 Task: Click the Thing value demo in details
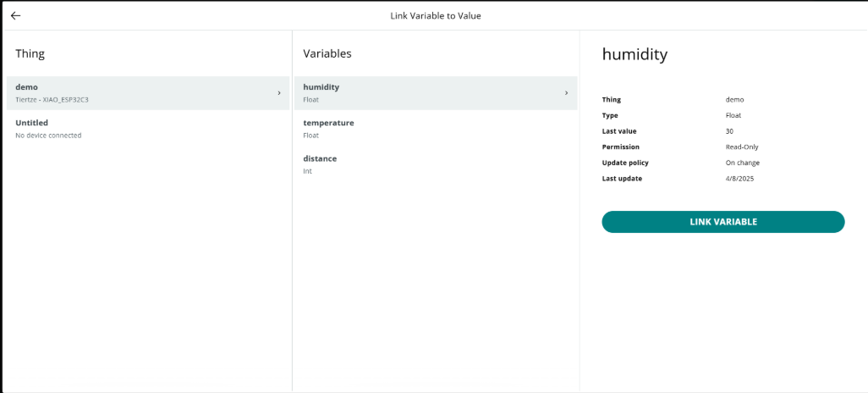[x=734, y=100]
